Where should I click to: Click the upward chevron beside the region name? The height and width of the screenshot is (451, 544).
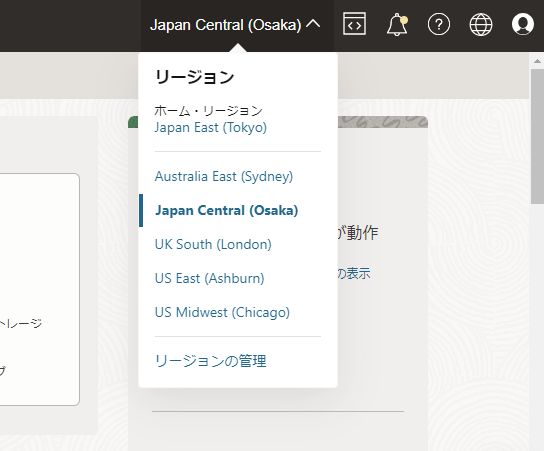pos(313,24)
